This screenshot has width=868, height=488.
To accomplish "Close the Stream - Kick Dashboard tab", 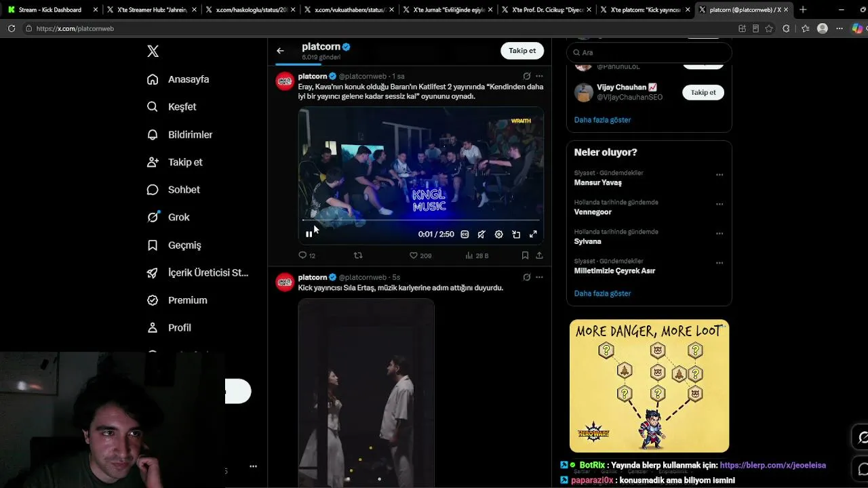I will [x=95, y=9].
